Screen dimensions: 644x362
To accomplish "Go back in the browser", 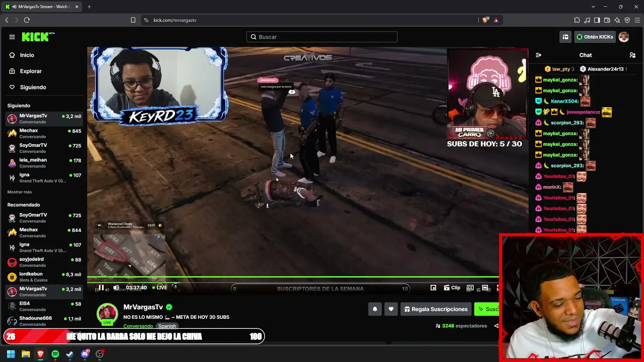I will pyautogui.click(x=7, y=20).
